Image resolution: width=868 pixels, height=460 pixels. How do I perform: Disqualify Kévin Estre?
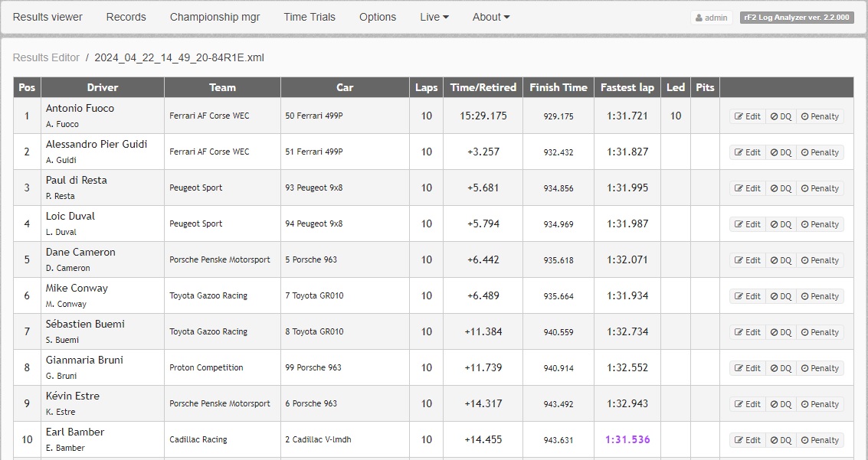[781, 403]
